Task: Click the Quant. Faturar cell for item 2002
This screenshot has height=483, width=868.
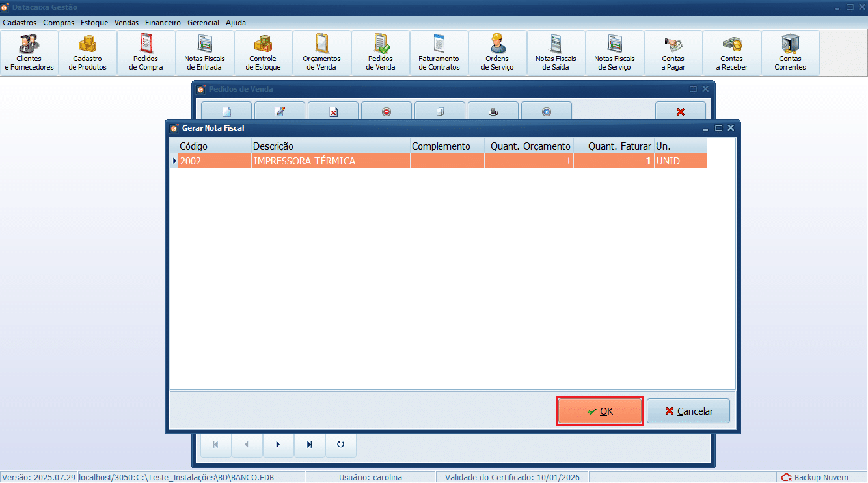Action: [x=614, y=161]
